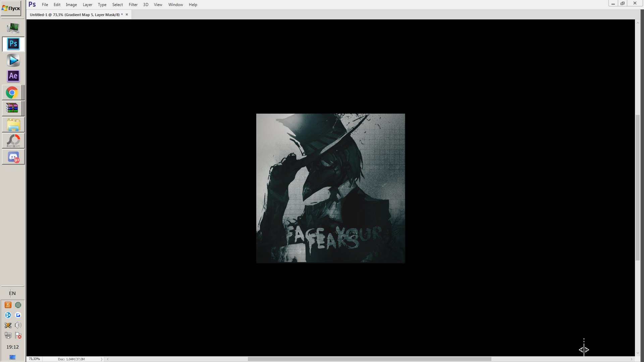Click the Пуск start button
This screenshot has height=362, width=644.
click(x=11, y=8)
